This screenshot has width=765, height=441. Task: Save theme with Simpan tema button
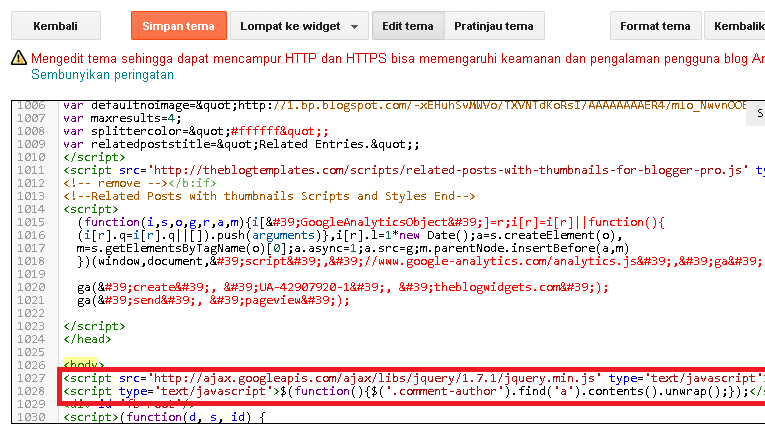click(x=179, y=26)
